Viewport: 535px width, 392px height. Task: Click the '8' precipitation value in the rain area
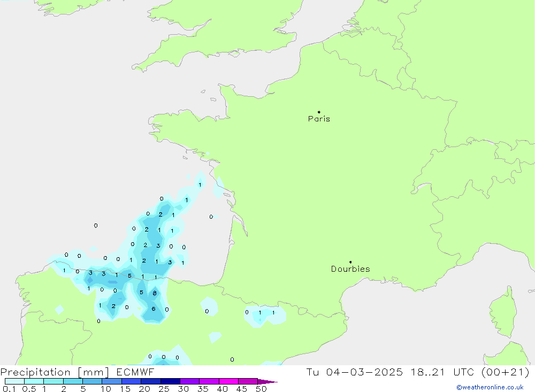pyautogui.click(x=155, y=293)
